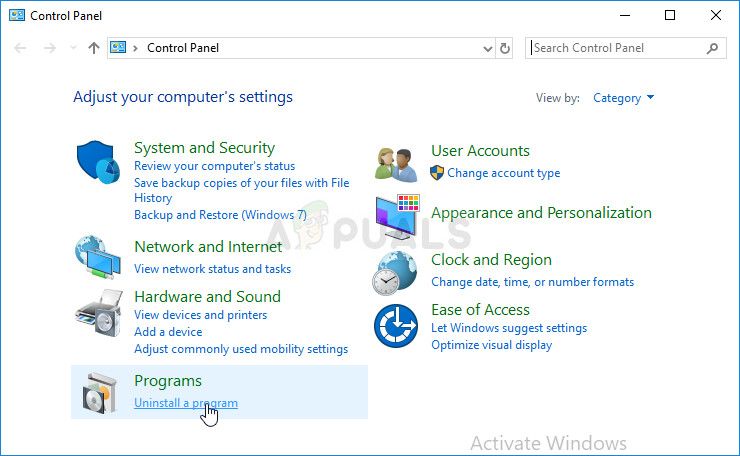740x456 pixels.
Task: Expand the address bar history dropdown
Action: click(x=488, y=48)
